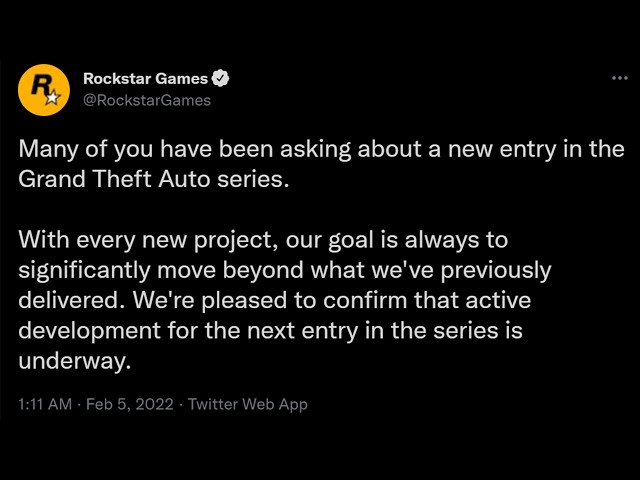The image size is (640, 480).
Task: Open the tweet's three-dot more options menu
Action: (x=620, y=78)
